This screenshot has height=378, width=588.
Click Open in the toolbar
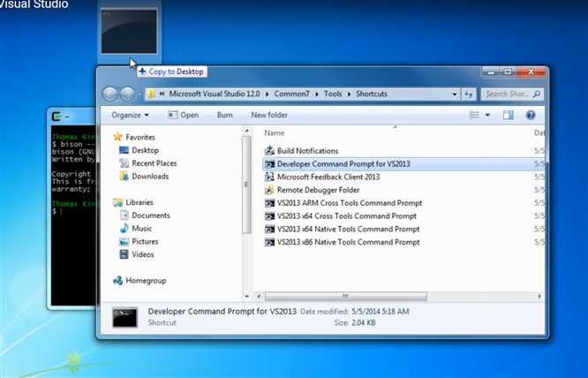coord(183,115)
